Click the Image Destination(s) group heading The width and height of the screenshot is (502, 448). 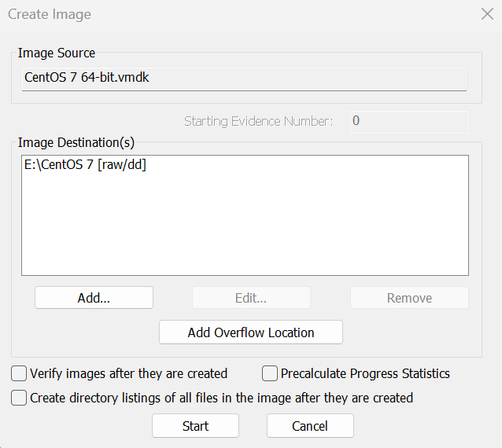click(x=76, y=142)
